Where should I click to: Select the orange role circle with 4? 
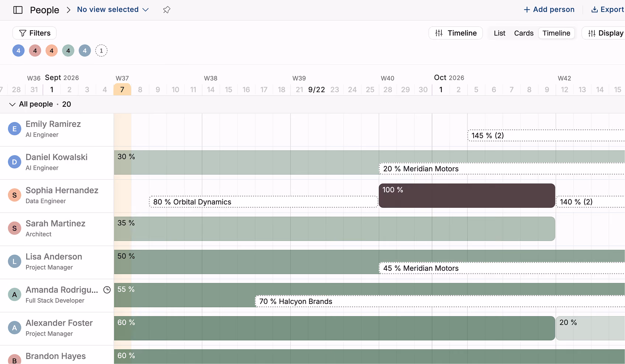point(52,50)
